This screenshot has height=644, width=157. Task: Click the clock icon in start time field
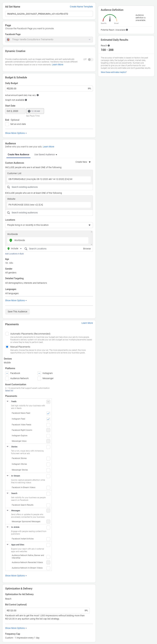click(29, 111)
